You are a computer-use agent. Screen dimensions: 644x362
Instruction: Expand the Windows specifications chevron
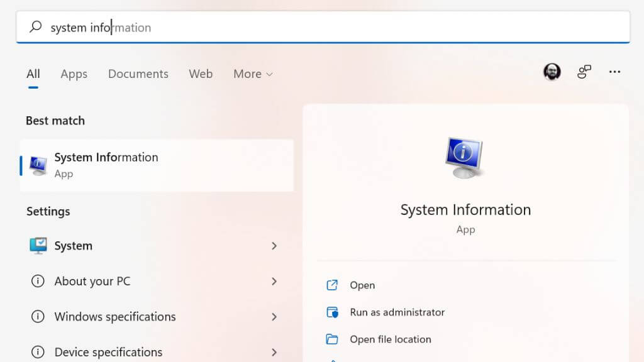[274, 317]
